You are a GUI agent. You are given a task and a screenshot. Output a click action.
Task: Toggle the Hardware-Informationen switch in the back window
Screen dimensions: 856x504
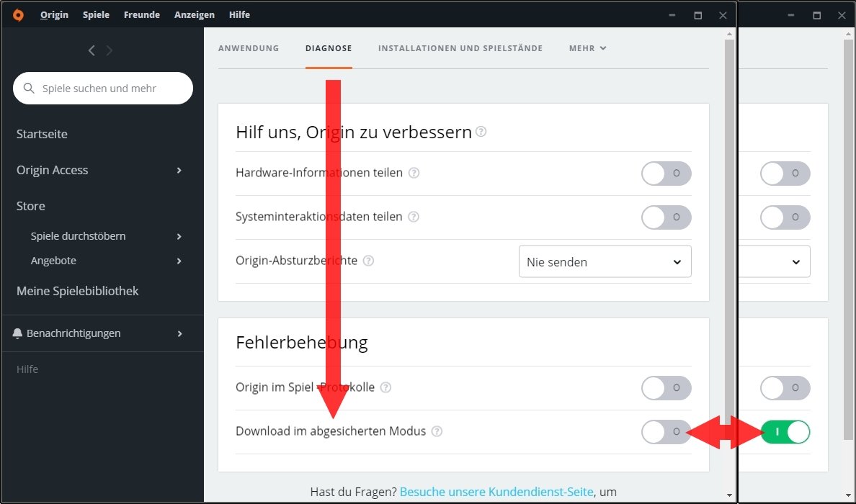[785, 174]
